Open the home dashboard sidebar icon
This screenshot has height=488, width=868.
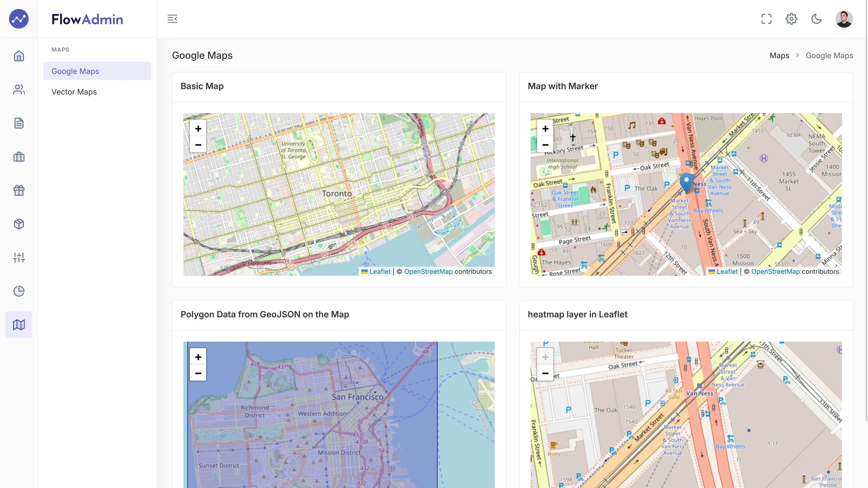(19, 56)
